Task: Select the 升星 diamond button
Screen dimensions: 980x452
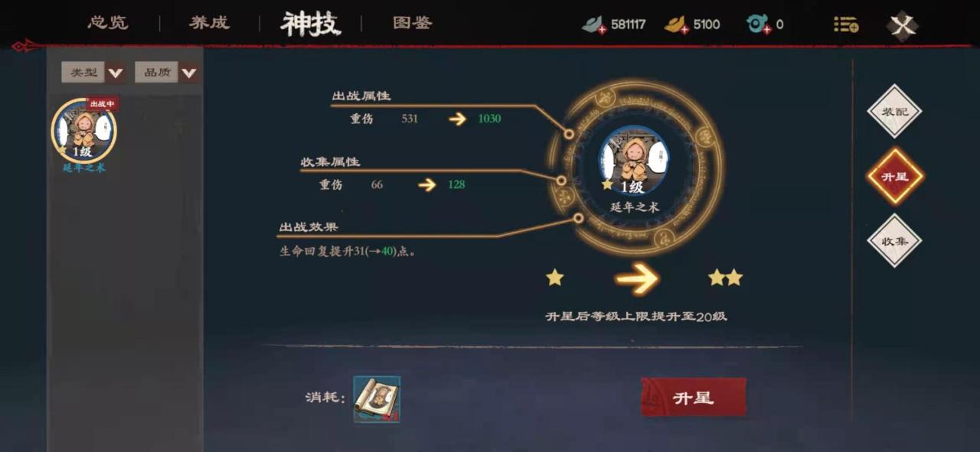Action: coord(894,176)
